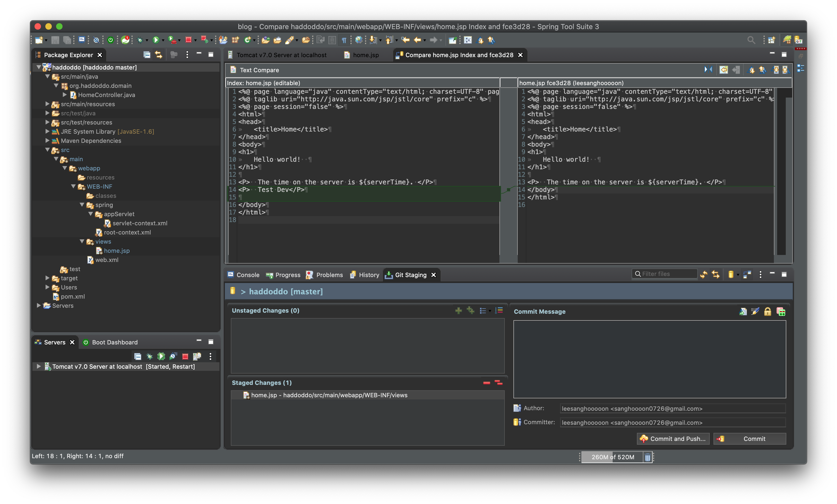Click the Debug bug toolbar icon
Image resolution: width=837 pixels, height=504 pixels.
click(x=140, y=40)
